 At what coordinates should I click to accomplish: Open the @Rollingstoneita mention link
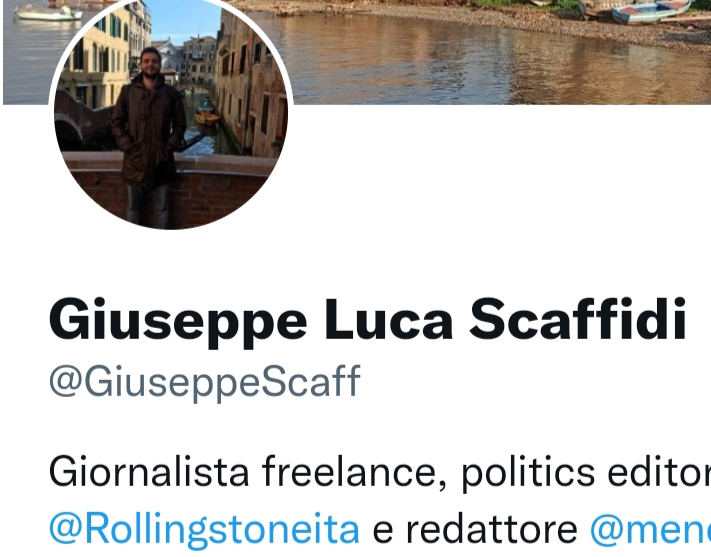point(204,529)
